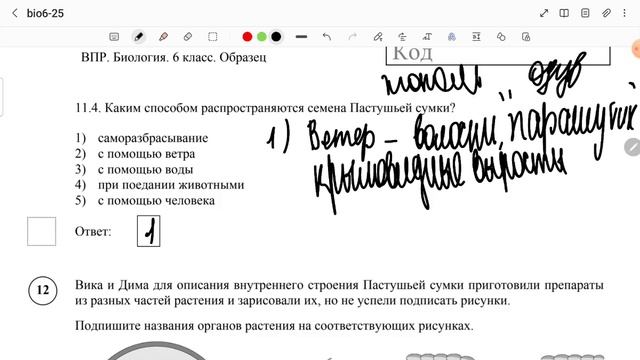Viewport: 640px width, 360px height.
Task: Tap the note title bio6-25
Action: pyautogui.click(x=45, y=13)
